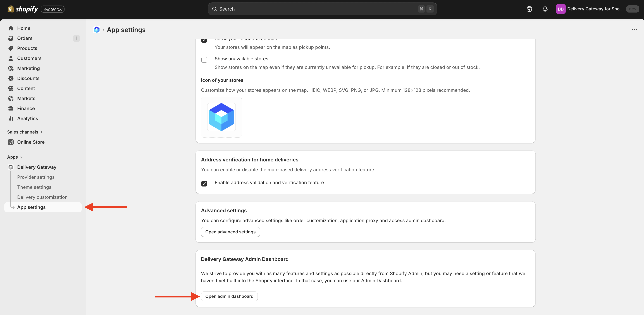Open the notifications bell
This screenshot has width=644, height=315.
click(545, 9)
